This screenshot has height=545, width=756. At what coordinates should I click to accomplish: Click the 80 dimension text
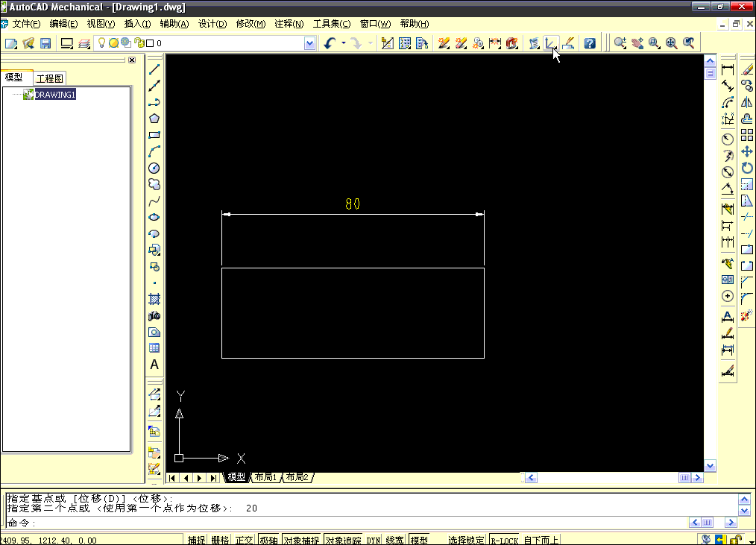[x=353, y=204]
